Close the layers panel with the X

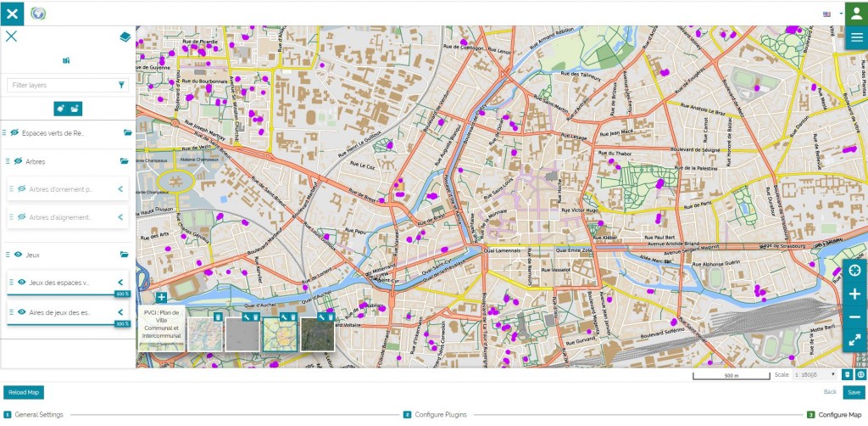tap(12, 36)
